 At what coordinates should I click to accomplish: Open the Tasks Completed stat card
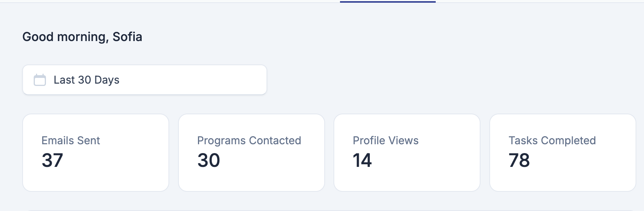coord(563,153)
